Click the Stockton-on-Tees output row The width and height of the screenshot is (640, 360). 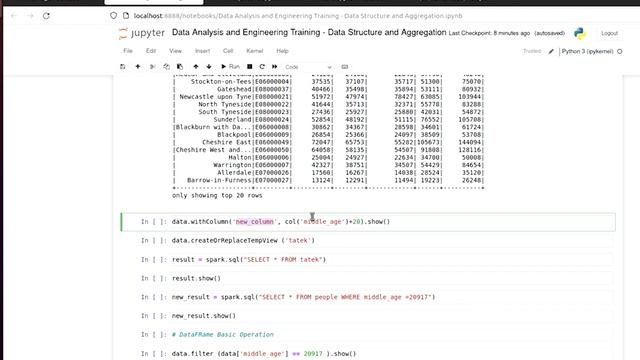[x=329, y=82]
